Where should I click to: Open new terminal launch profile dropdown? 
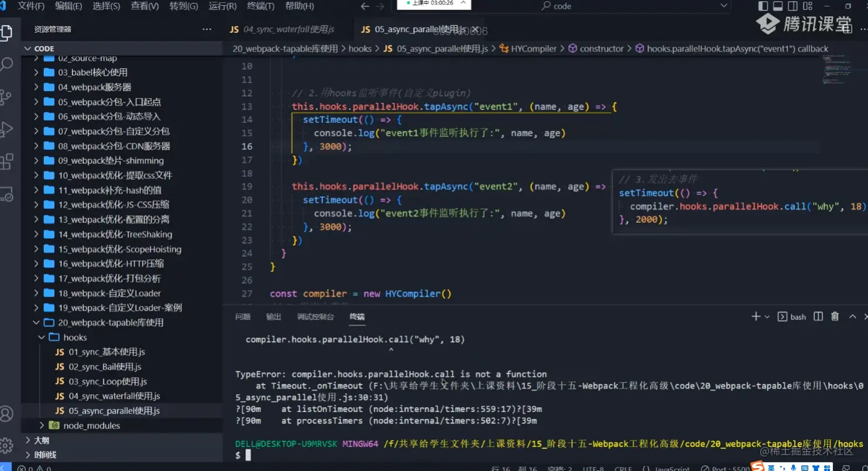point(767,317)
